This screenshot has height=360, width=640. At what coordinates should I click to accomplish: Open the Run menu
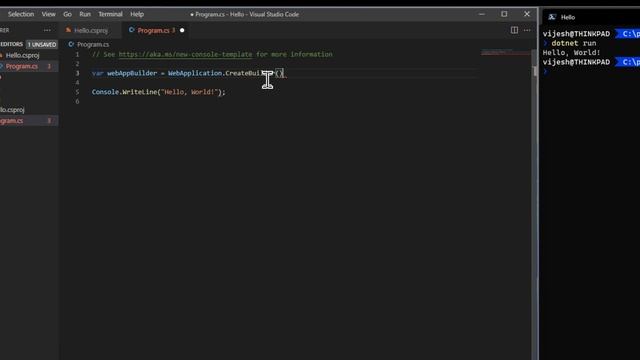point(85,14)
